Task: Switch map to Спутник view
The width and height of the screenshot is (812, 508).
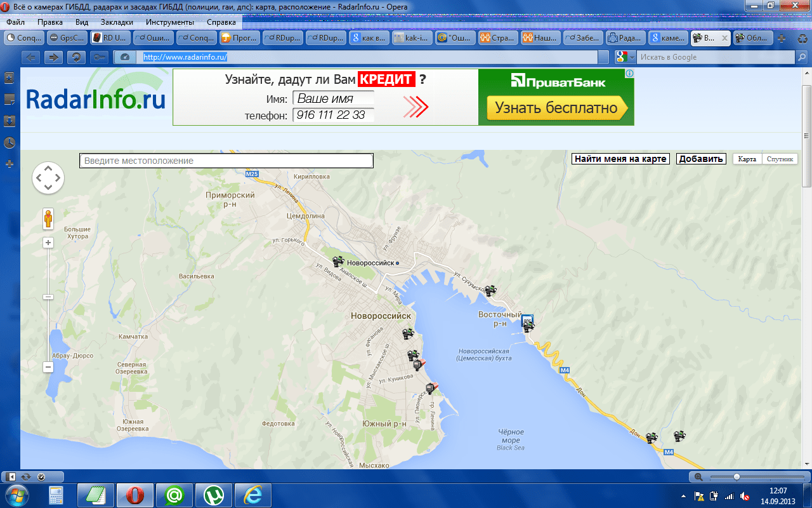Action: (780, 159)
